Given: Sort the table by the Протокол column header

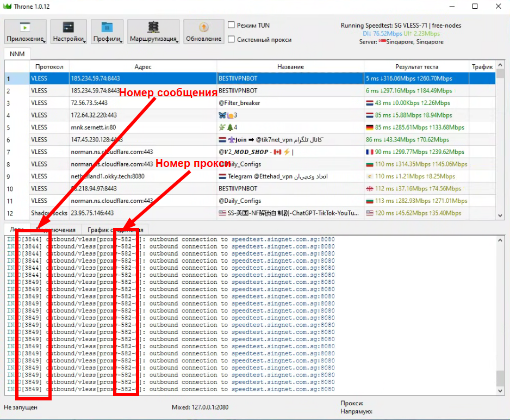Looking at the screenshot, I should [49, 66].
